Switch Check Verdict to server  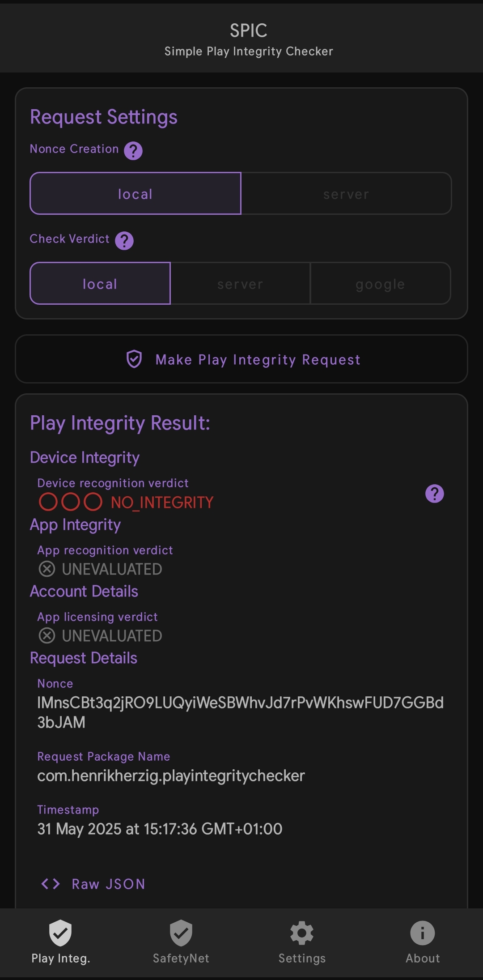(x=240, y=283)
